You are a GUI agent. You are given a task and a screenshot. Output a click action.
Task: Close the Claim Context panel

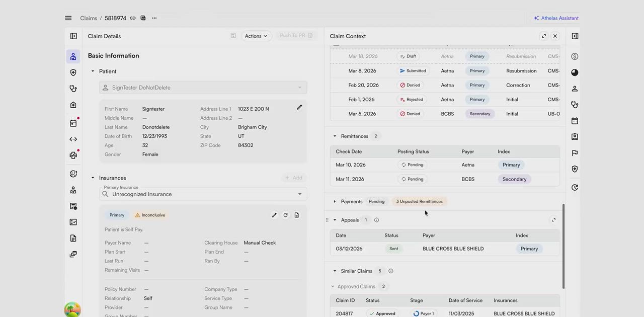(x=555, y=36)
